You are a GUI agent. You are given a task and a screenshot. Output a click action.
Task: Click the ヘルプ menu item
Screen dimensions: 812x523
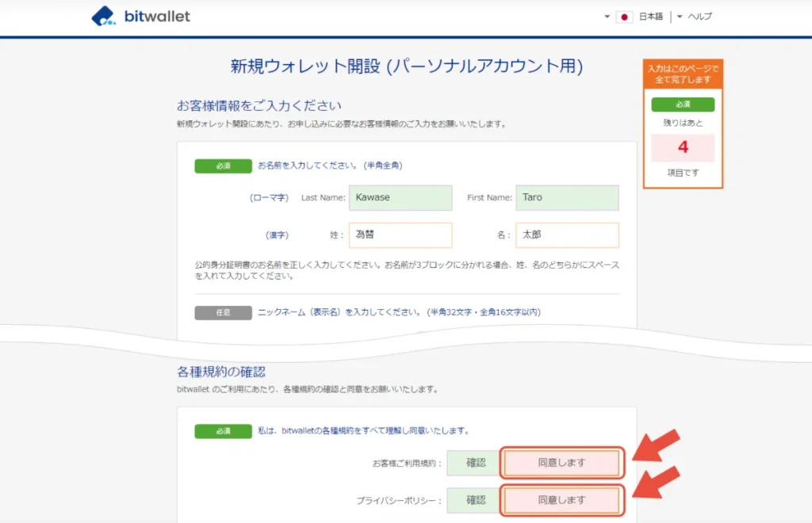coord(701,16)
